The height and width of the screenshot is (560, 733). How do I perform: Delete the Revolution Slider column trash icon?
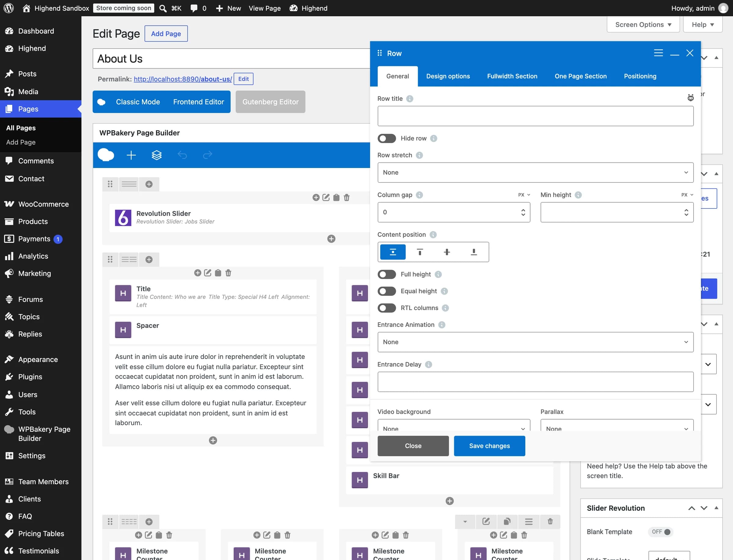coord(347,198)
